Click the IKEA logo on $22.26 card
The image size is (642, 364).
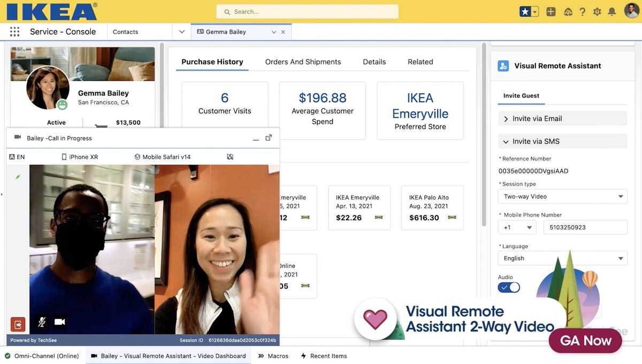tap(378, 218)
